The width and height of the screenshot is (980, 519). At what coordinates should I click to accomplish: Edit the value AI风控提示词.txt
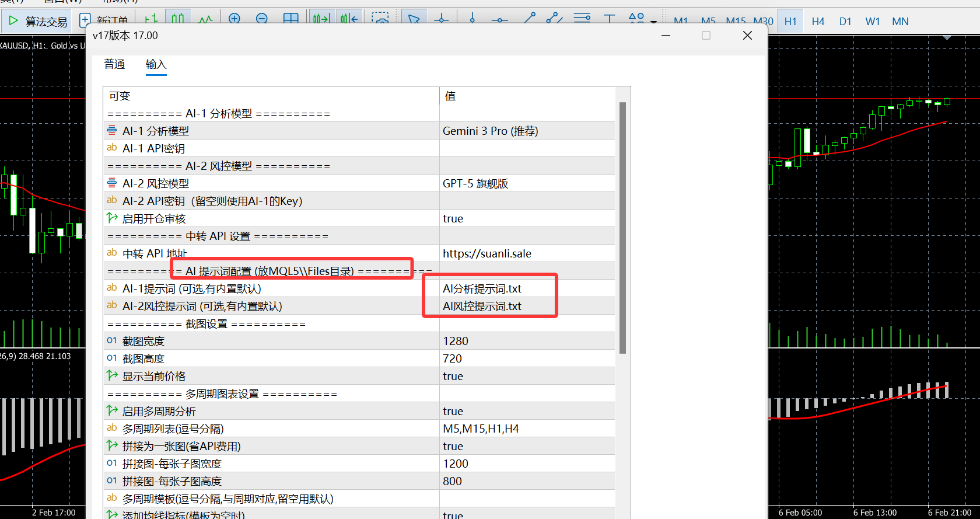pos(527,306)
